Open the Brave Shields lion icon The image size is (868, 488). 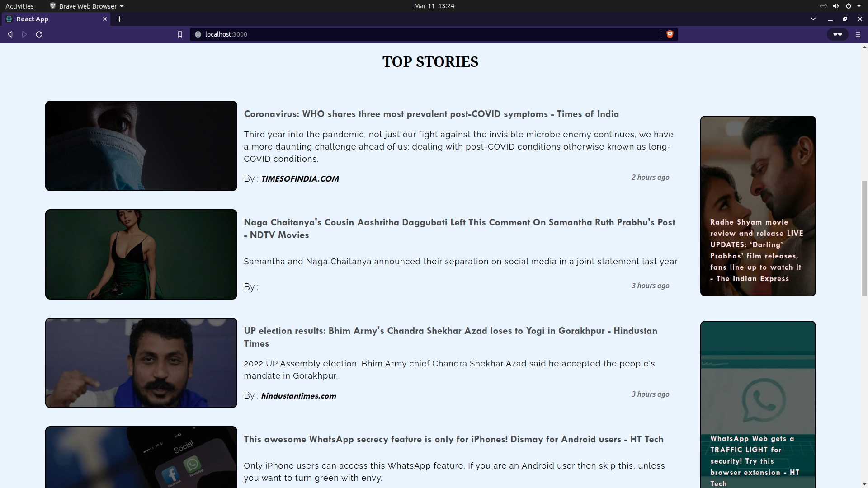click(670, 34)
